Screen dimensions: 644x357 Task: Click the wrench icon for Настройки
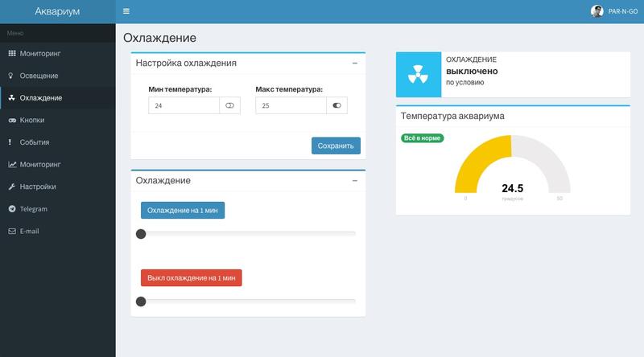(11, 187)
